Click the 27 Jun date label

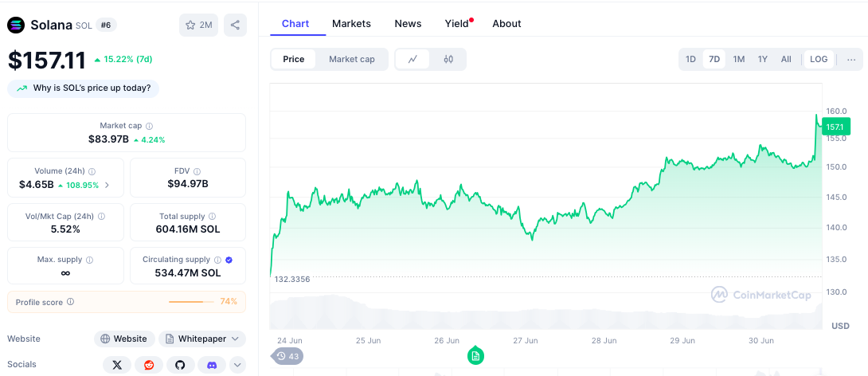(526, 341)
